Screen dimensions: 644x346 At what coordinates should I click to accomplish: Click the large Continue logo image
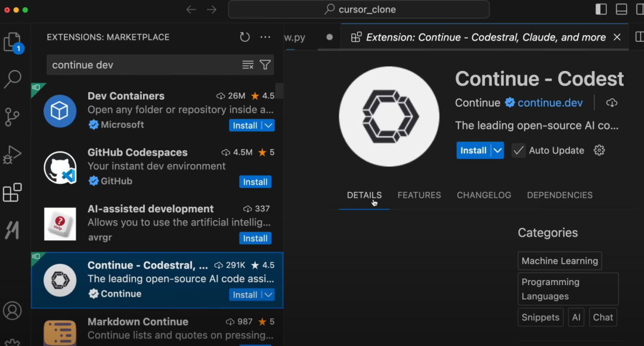pyautogui.click(x=389, y=116)
